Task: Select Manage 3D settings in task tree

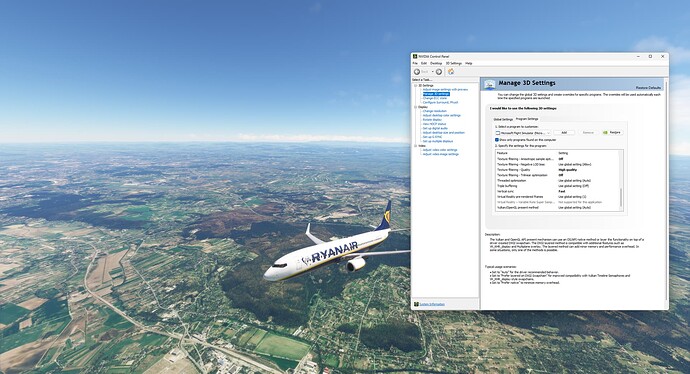Action: point(436,94)
